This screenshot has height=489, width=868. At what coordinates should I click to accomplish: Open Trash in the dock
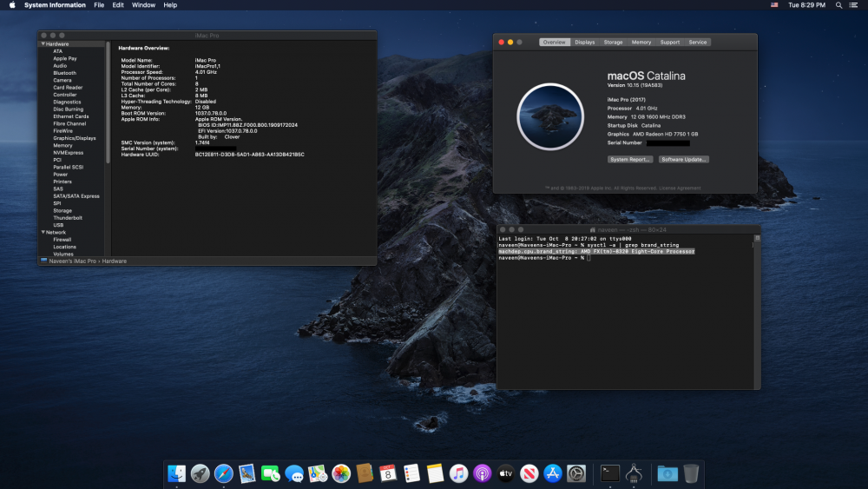point(691,473)
